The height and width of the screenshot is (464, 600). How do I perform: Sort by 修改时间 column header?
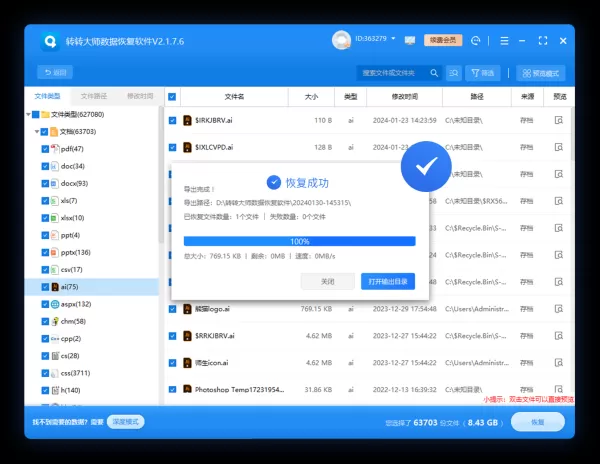[404, 97]
